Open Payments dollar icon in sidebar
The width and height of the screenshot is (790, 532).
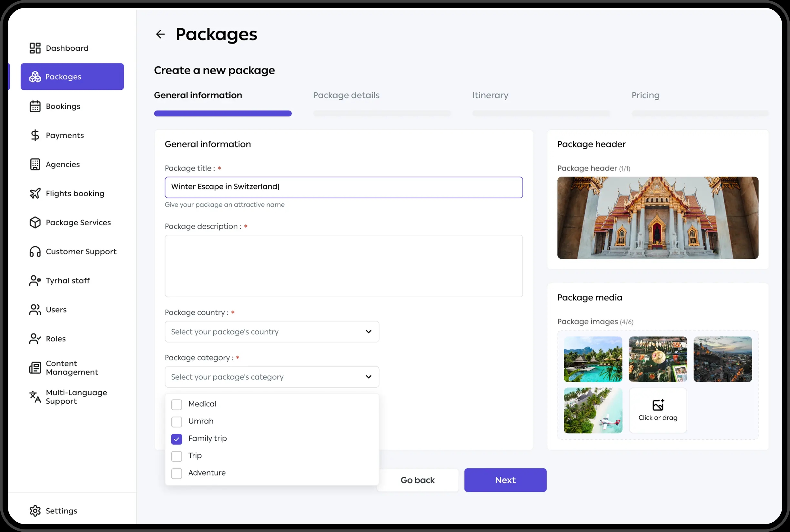coord(35,135)
